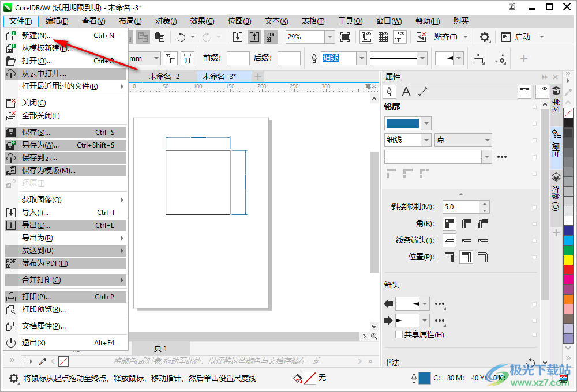The image size is (577, 392).
Task: Switch to the 未命名 -2 document tab
Action: click(x=164, y=77)
